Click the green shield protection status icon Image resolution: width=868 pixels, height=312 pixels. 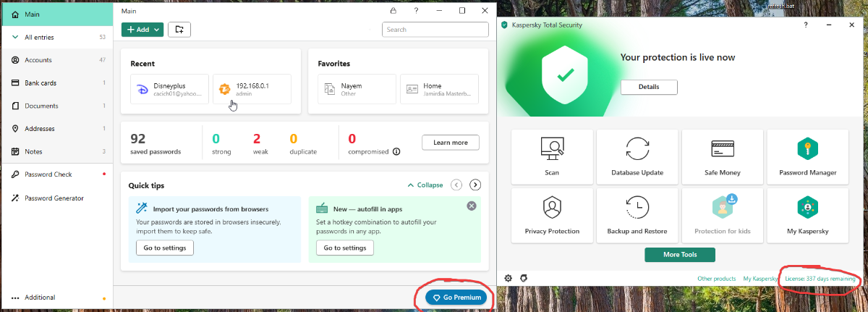point(566,74)
